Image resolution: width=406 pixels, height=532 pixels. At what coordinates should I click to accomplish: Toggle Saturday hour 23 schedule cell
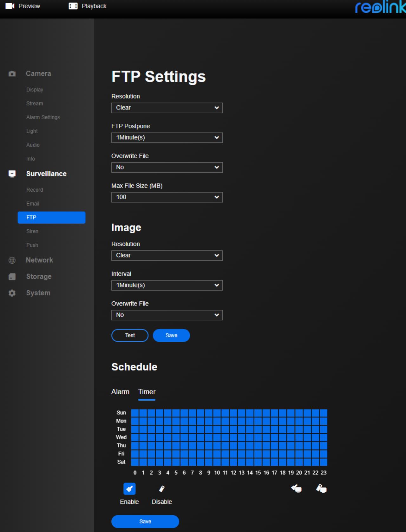[324, 462]
